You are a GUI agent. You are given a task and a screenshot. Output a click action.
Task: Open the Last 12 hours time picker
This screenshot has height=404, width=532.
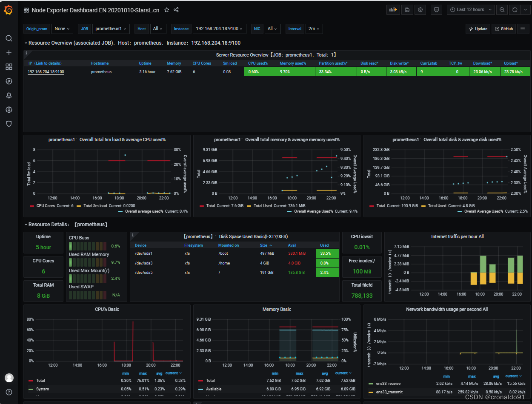click(x=471, y=9)
